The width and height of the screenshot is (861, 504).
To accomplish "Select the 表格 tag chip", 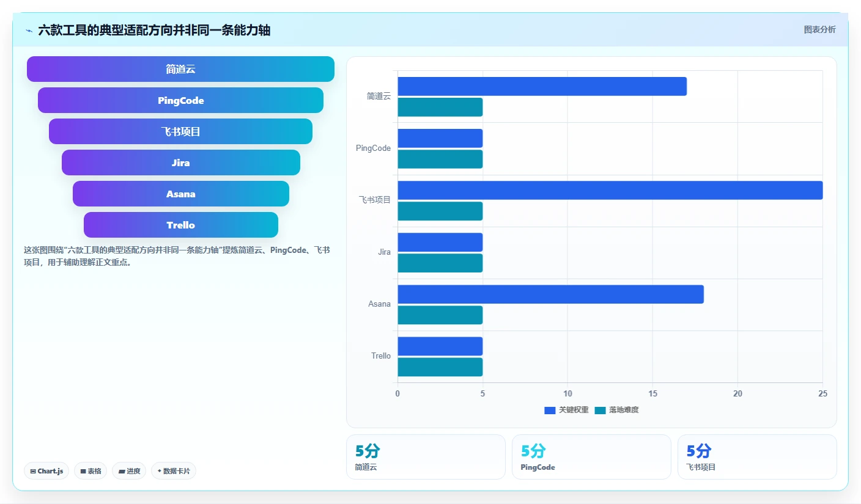I will [91, 471].
